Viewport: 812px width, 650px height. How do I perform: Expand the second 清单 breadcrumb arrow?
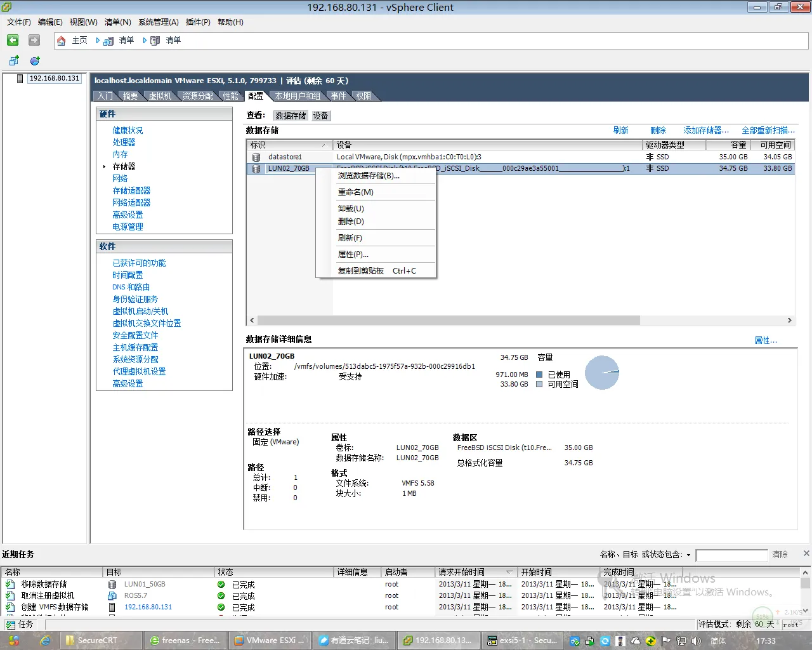pyautogui.click(x=145, y=40)
